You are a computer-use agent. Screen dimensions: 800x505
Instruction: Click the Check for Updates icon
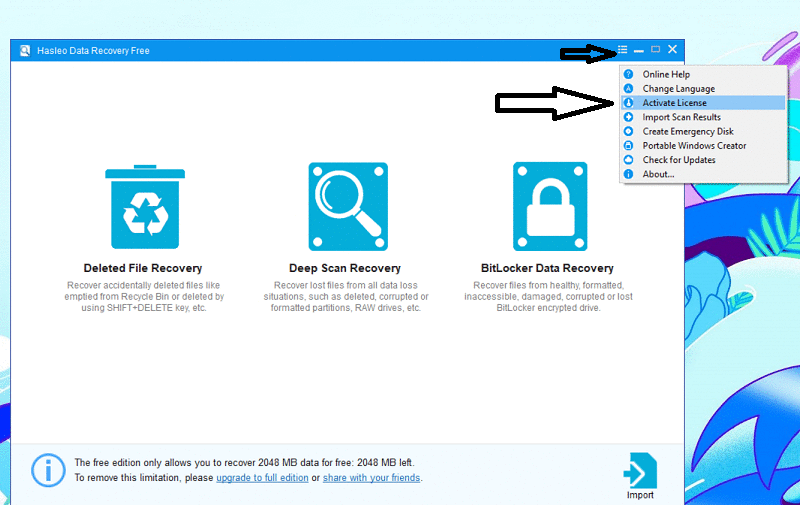click(x=628, y=160)
